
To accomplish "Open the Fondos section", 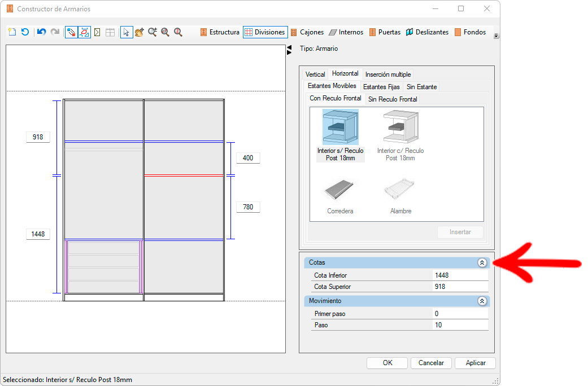I will tap(471, 32).
